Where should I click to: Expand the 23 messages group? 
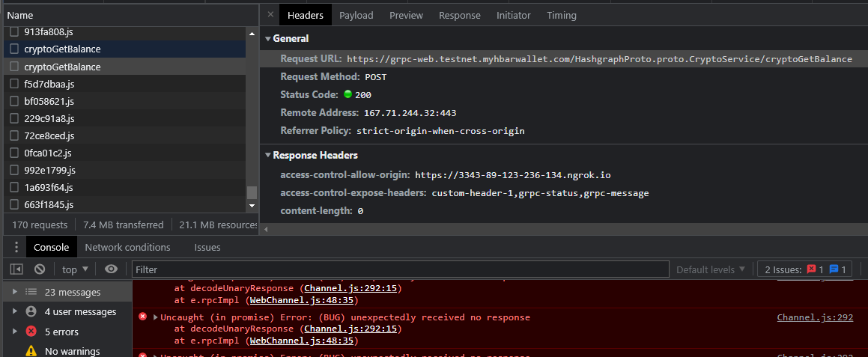(x=15, y=292)
